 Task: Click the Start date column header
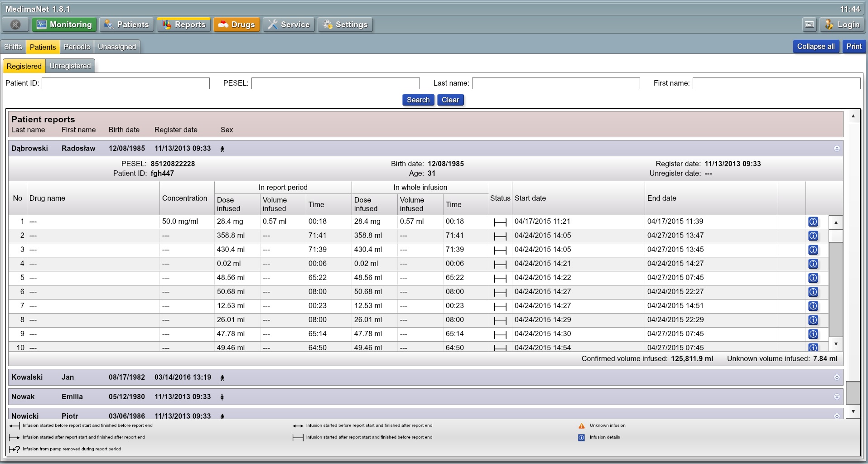pyautogui.click(x=579, y=198)
